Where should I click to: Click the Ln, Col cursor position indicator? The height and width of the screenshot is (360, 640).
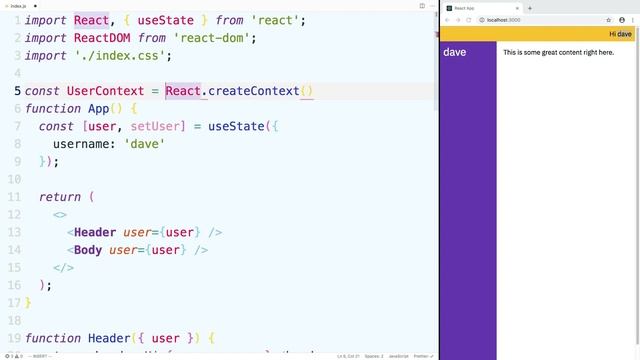point(348,356)
